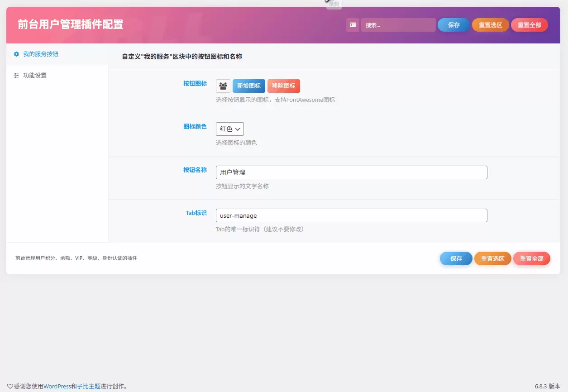Click the Tab标识 field containing user-manage
Viewport: 568px width, 392px height.
[351, 215]
